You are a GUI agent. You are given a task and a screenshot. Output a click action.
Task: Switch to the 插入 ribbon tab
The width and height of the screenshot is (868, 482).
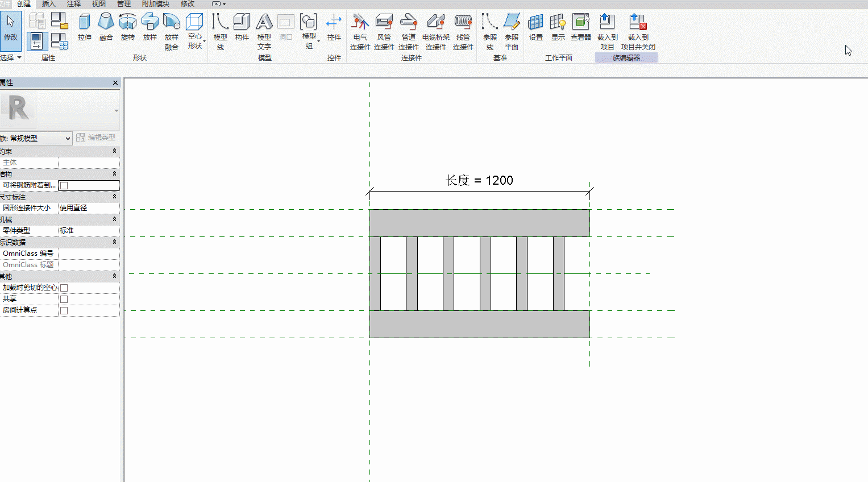click(x=48, y=4)
